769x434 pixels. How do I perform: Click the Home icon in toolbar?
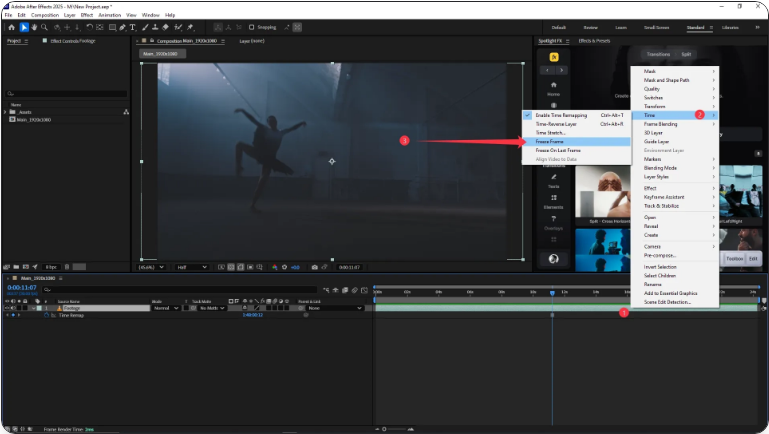pyautogui.click(x=11, y=27)
